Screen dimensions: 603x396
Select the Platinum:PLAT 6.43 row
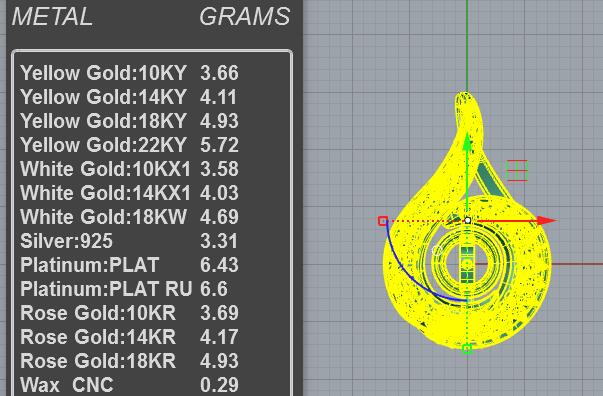129,265
